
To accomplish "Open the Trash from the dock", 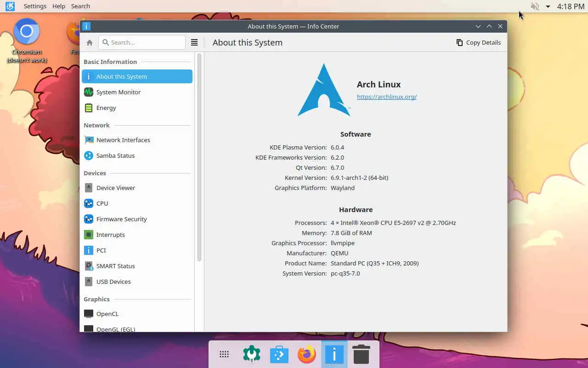I will point(362,354).
